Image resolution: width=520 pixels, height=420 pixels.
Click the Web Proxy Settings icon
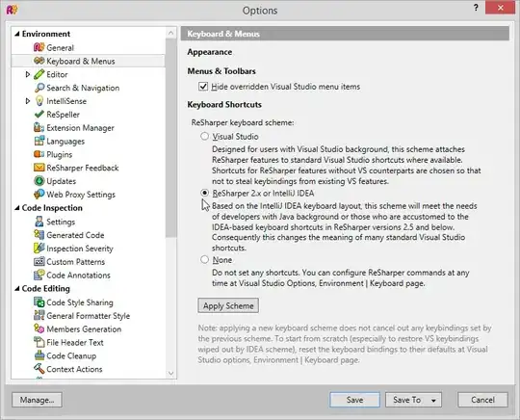click(39, 194)
